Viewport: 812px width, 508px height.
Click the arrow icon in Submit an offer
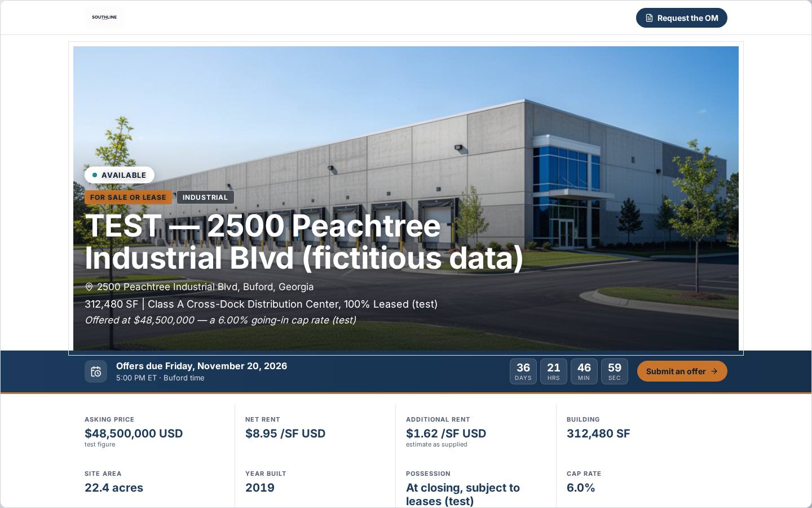pyautogui.click(x=714, y=371)
